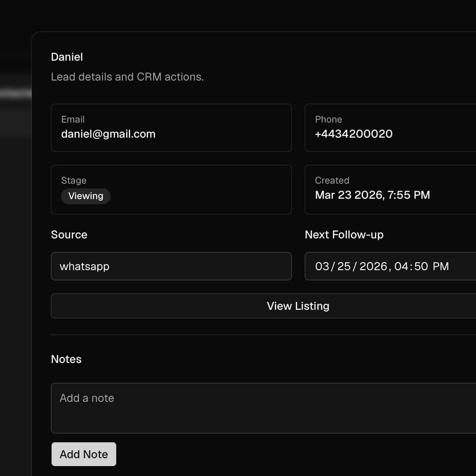Click the Source field label
Image resolution: width=476 pixels, height=476 pixels.
click(x=69, y=234)
